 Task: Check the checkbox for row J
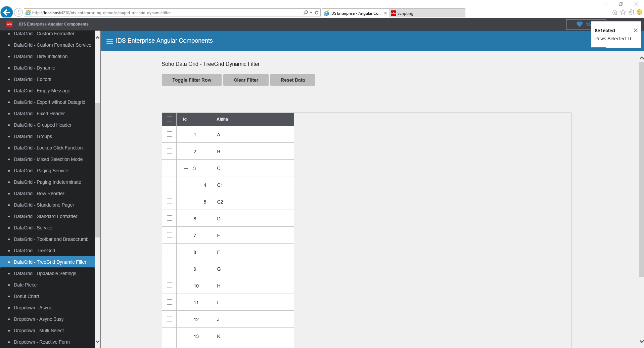point(170,319)
